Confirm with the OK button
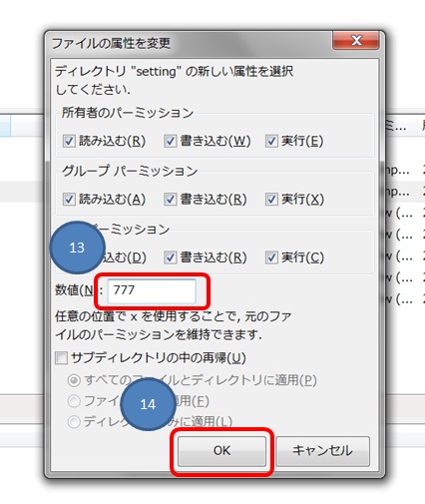The width and height of the screenshot is (425, 504). tap(221, 451)
